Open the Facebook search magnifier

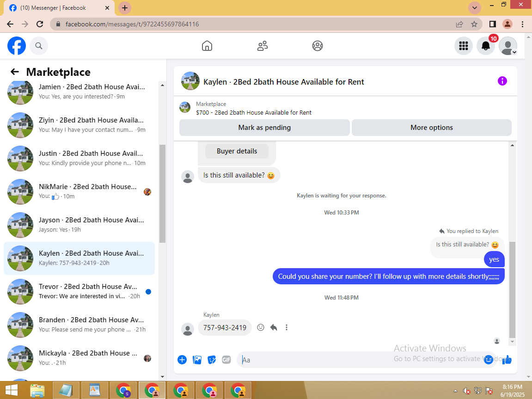(x=39, y=46)
